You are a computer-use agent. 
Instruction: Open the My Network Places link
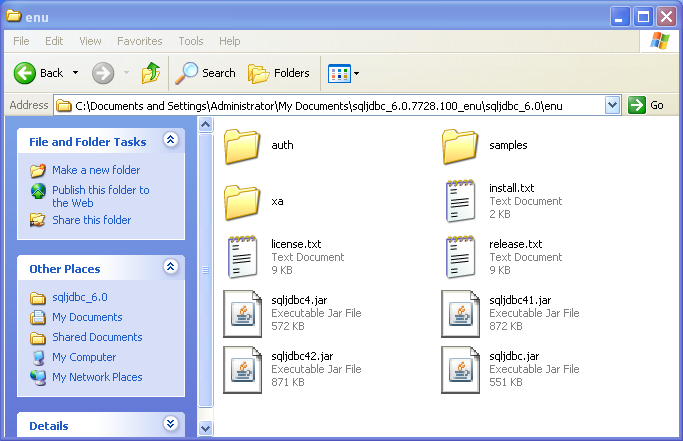[97, 377]
